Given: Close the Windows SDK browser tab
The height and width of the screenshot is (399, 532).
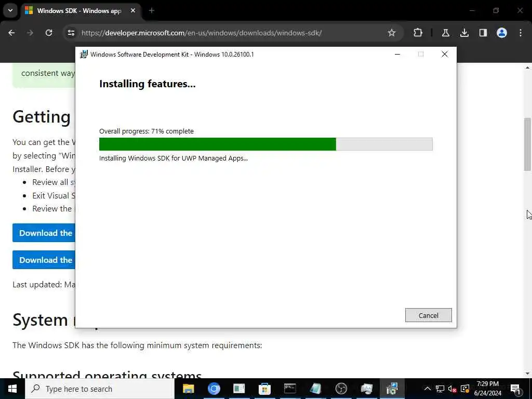Looking at the screenshot, I should [133, 11].
